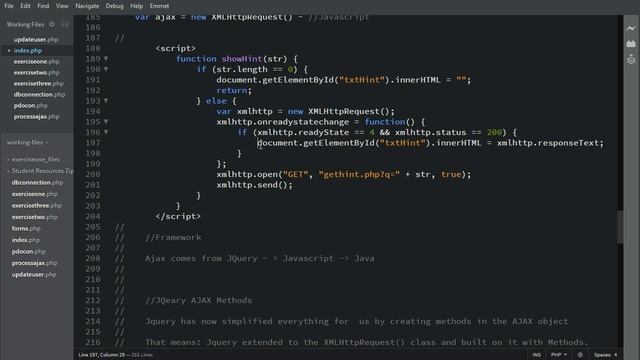This screenshot has height=360, width=640.
Task: Open the File menu
Action: point(9,6)
